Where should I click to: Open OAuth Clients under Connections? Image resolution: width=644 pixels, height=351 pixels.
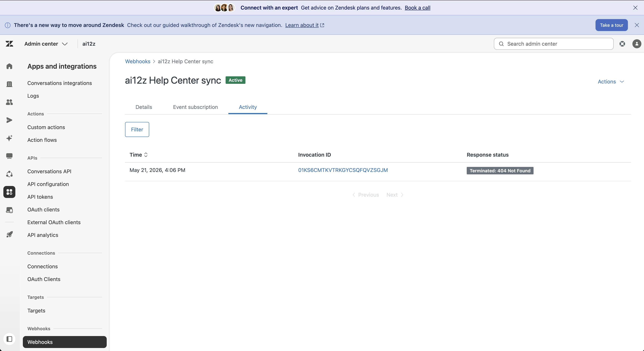(44, 279)
